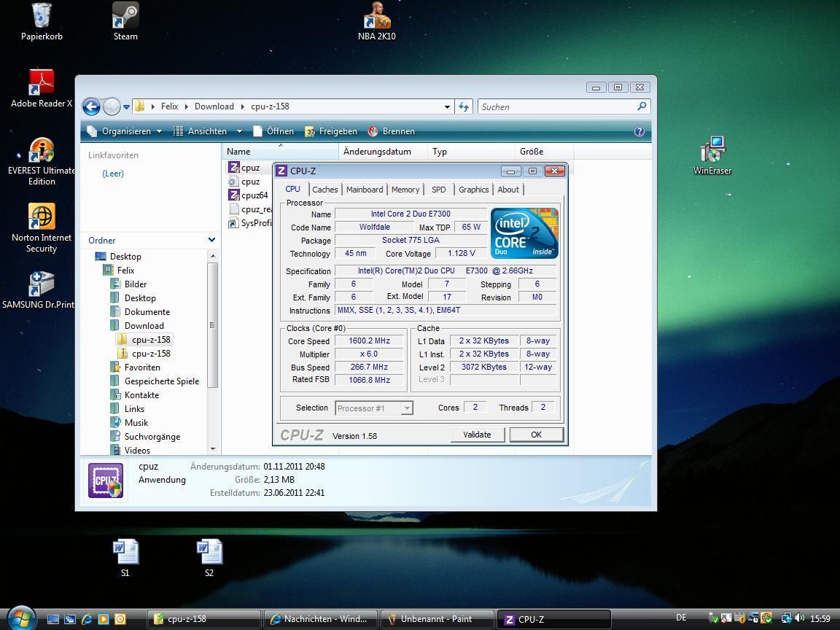
Task: Switch to the Caches tab in CPU-Z
Action: tap(324, 190)
